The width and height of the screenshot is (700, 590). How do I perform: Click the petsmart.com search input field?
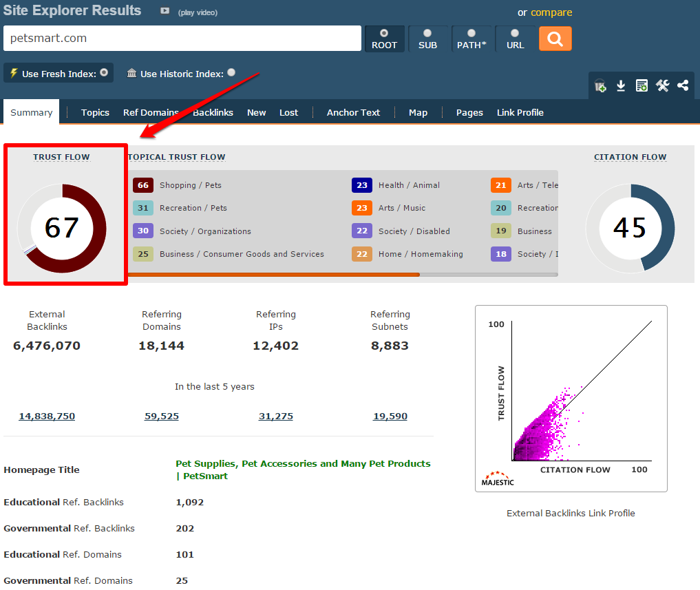point(182,39)
